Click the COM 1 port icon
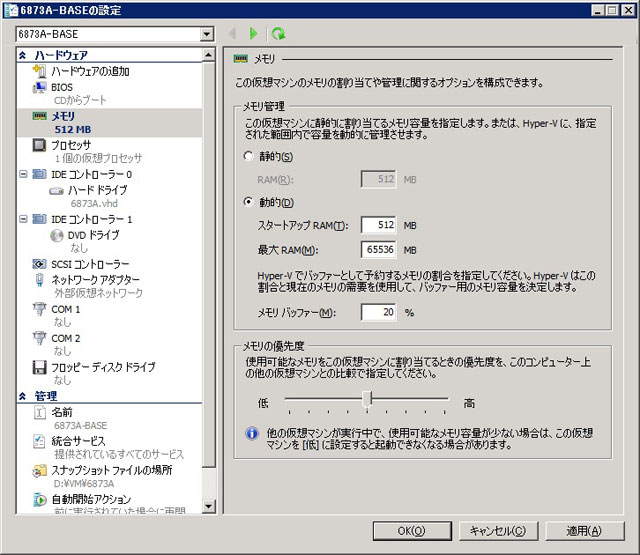The width and height of the screenshot is (640, 555). [39, 309]
